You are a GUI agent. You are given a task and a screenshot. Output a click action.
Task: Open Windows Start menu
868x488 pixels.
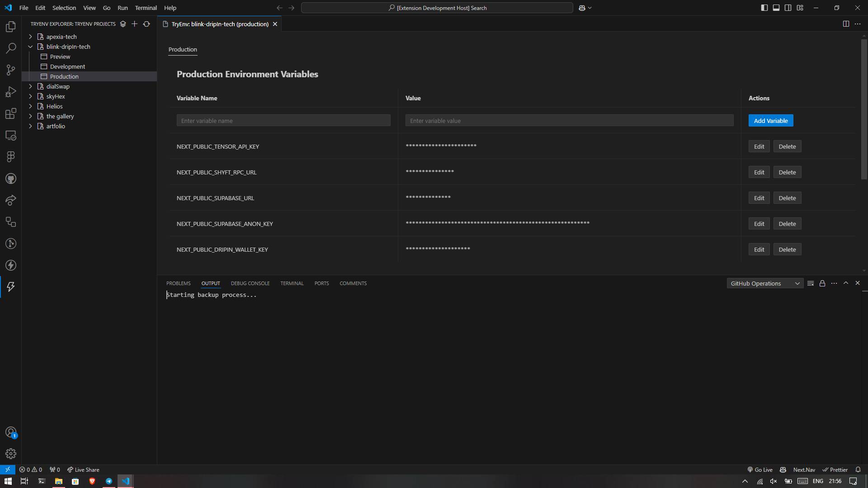pos(8,481)
